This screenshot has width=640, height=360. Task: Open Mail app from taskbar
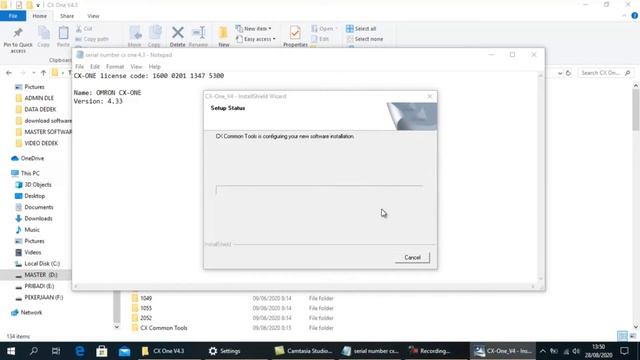click(x=124, y=351)
